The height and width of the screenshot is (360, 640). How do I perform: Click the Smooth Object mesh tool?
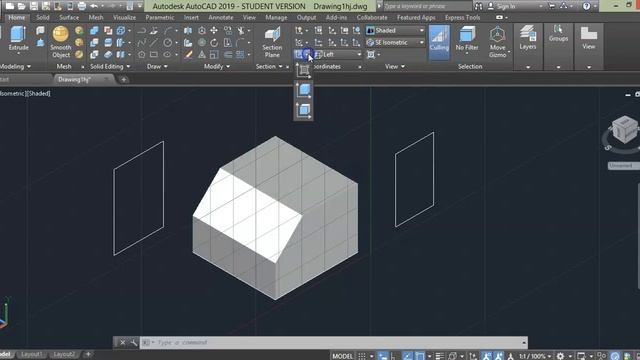pyautogui.click(x=60, y=42)
